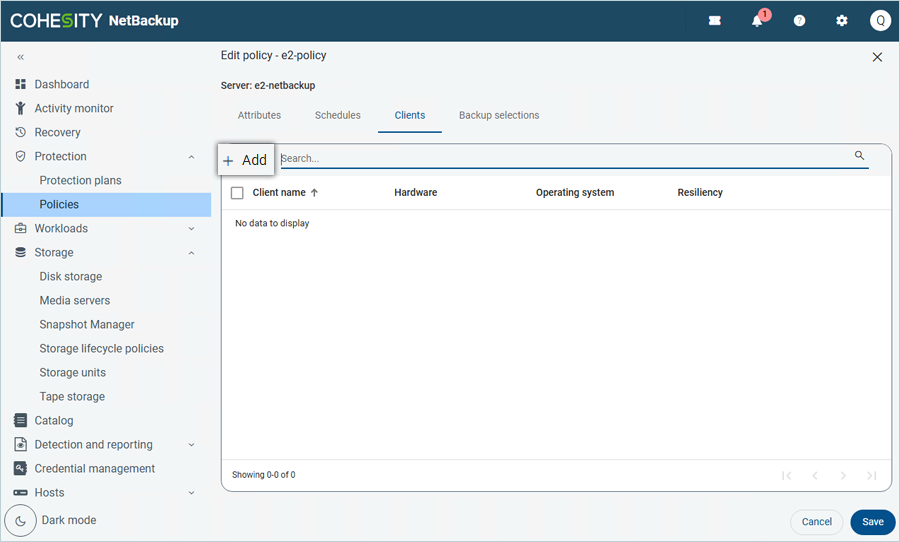Open Activity monitor in sidebar
Viewport: 900px width, 542px height.
point(74,108)
